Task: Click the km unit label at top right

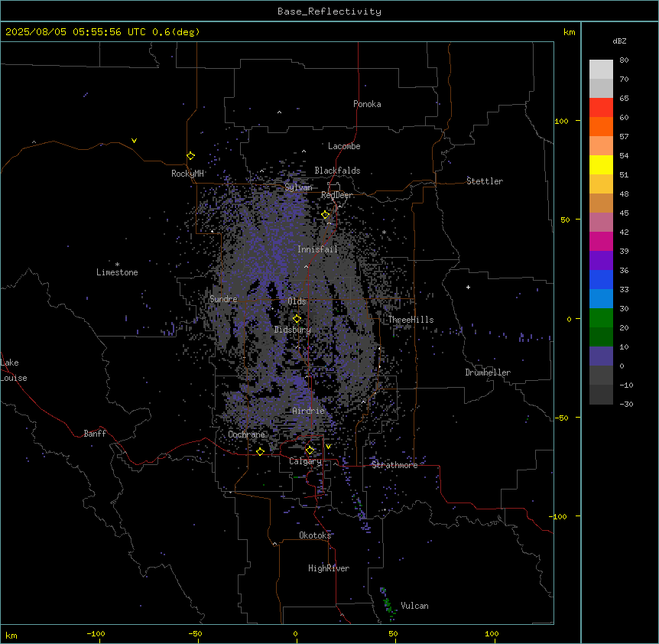Action: (569, 32)
